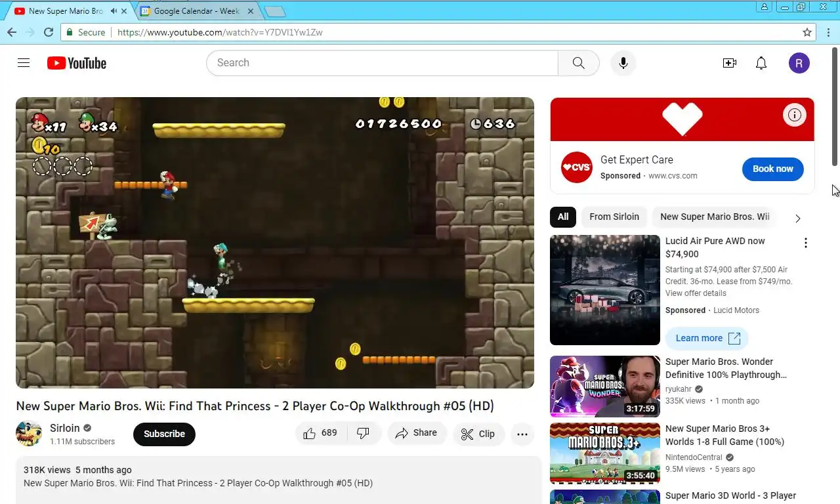Viewport: 840px width, 504px height.
Task: Select the From Sirloin filter chip
Action: tap(614, 217)
